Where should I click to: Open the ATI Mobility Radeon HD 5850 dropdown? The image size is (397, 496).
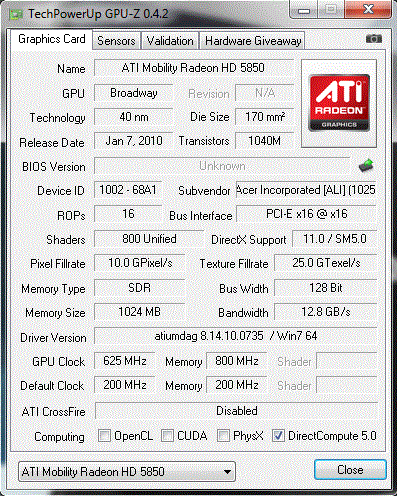click(x=127, y=471)
